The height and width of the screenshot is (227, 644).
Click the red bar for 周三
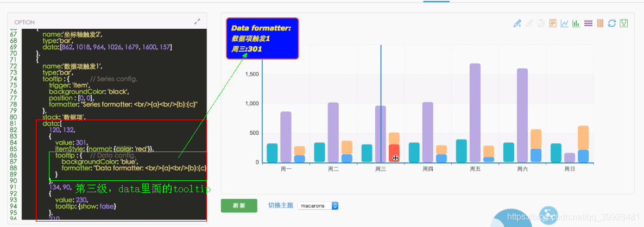pyautogui.click(x=394, y=153)
